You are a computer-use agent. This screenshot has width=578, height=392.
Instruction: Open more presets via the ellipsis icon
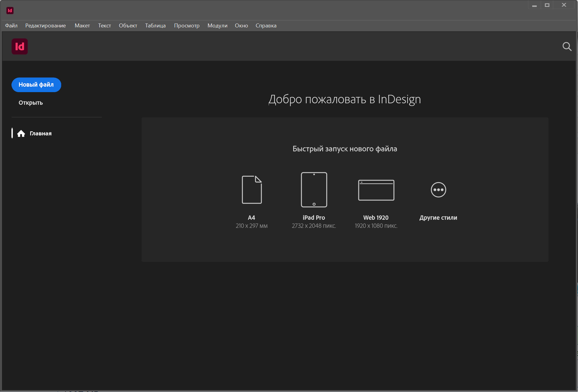point(438,190)
